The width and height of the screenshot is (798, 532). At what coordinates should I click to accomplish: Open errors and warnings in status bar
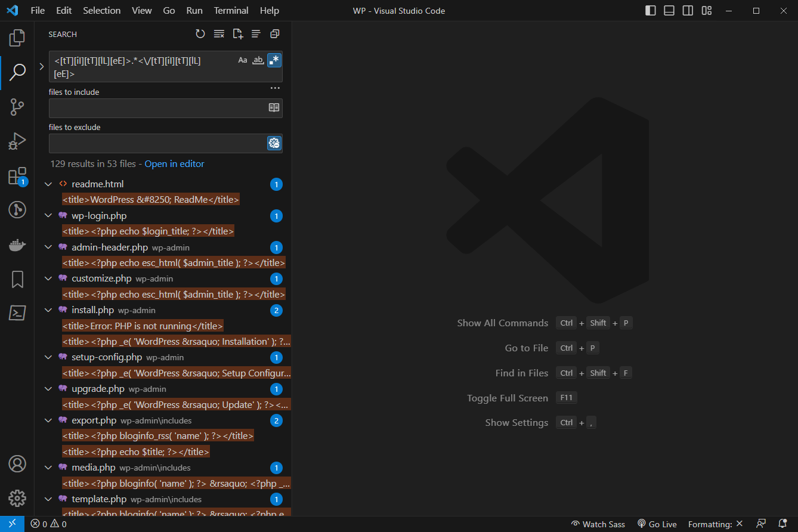49,524
